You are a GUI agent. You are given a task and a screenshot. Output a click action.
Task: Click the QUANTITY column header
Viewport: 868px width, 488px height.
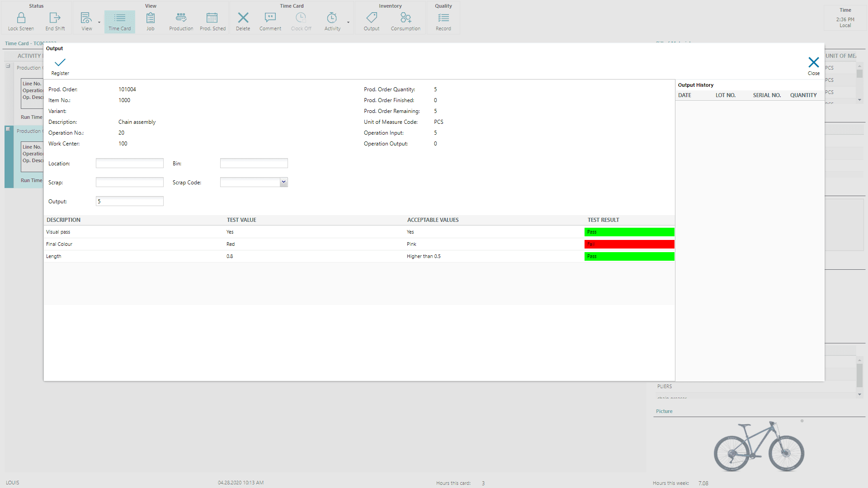coord(803,95)
